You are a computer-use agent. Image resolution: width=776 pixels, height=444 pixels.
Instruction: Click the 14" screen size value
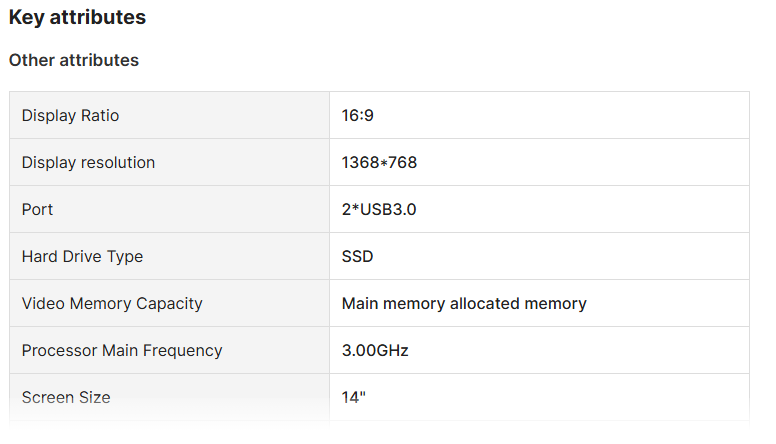[x=353, y=397]
